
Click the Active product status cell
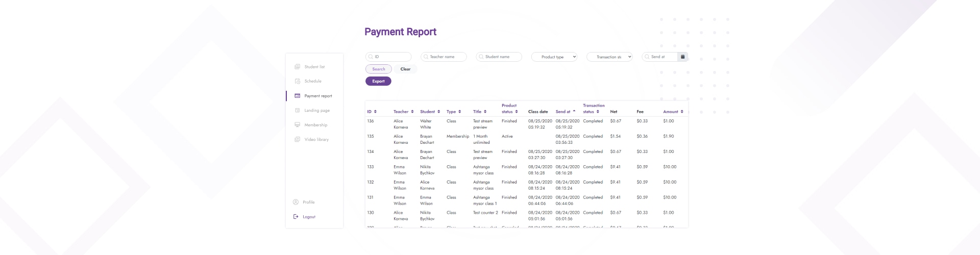(x=507, y=136)
